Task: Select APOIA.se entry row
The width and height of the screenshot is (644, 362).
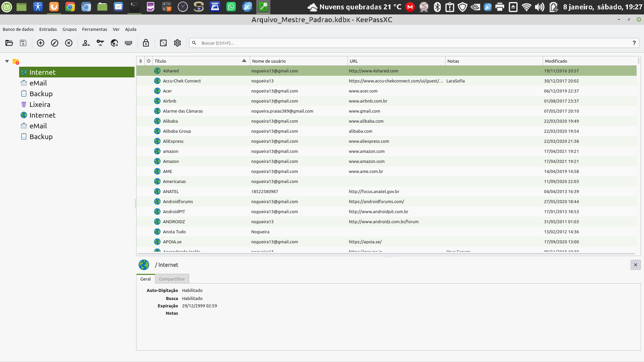Action: pyautogui.click(x=386, y=242)
